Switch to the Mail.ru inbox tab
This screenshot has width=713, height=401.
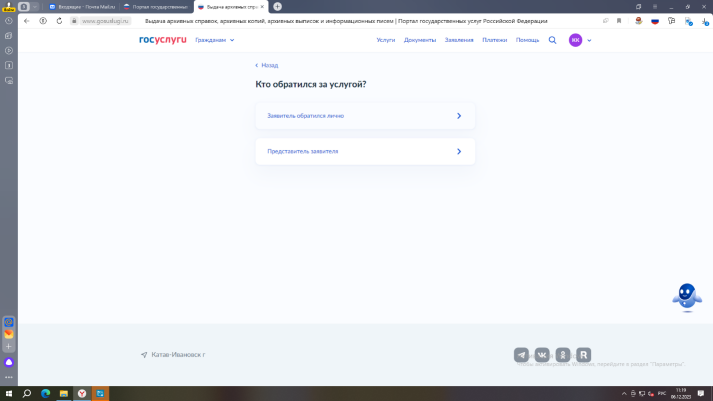tap(81, 6)
